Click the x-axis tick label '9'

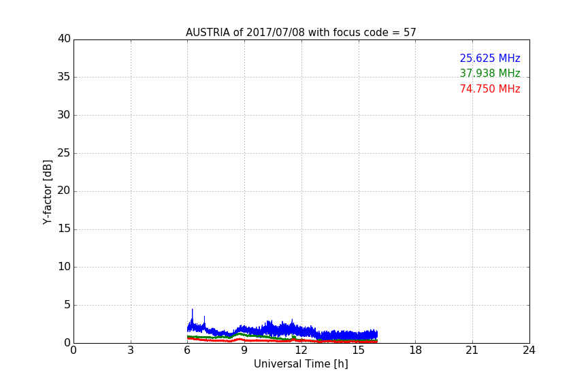point(244,350)
